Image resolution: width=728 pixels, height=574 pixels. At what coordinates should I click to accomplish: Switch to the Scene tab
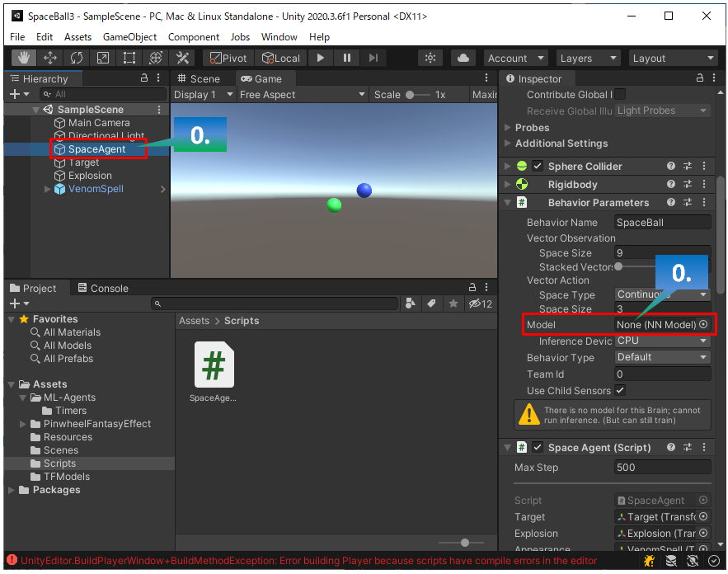pyautogui.click(x=199, y=78)
